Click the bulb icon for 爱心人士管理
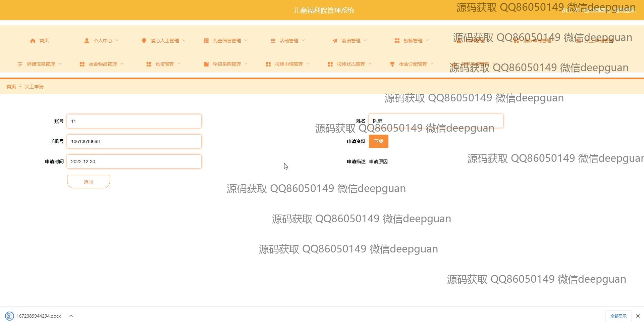 click(144, 41)
